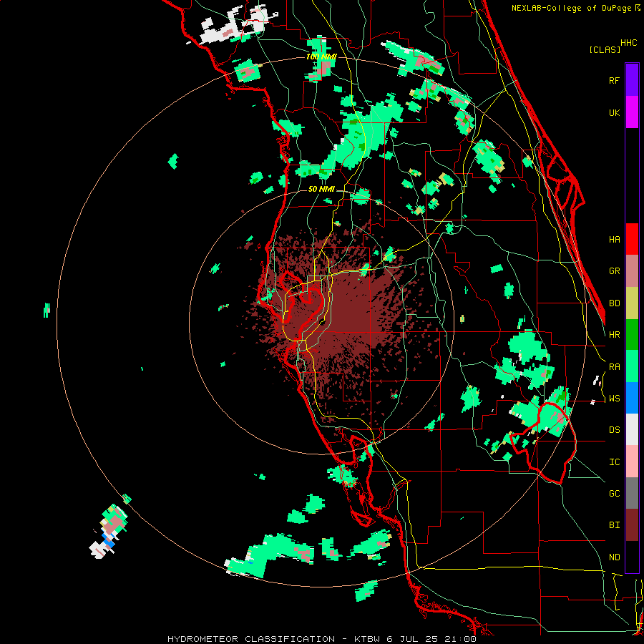Click the 50 NMI range ring label

click(321, 190)
